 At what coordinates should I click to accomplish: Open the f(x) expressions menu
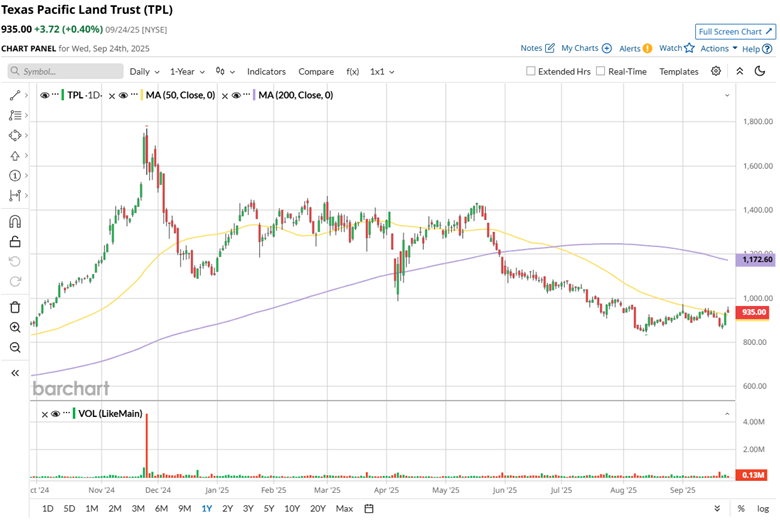click(352, 72)
